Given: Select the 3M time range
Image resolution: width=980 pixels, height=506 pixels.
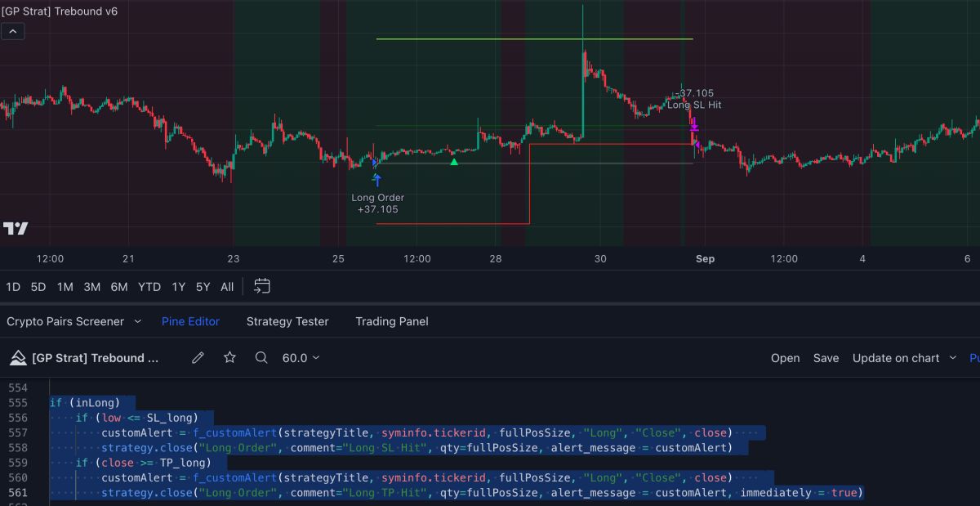Looking at the screenshot, I should 92,287.
